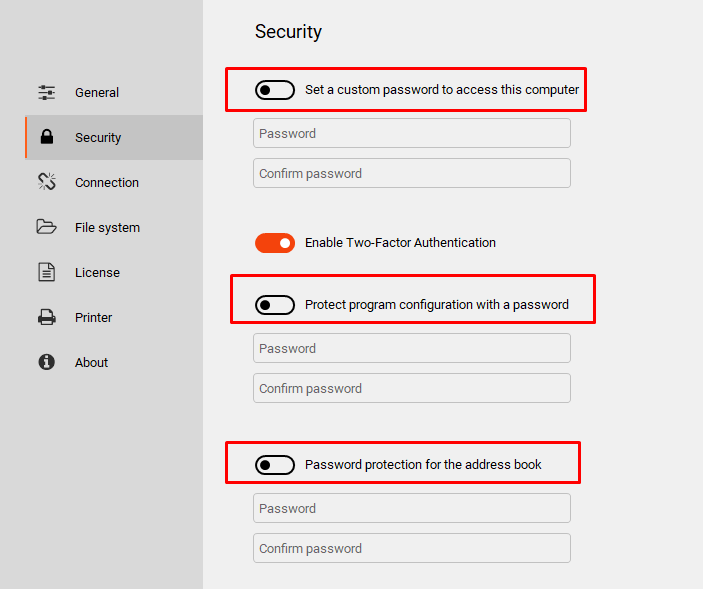Open the Connection settings section
Viewport: 703px width, 590px height.
pyautogui.click(x=107, y=182)
